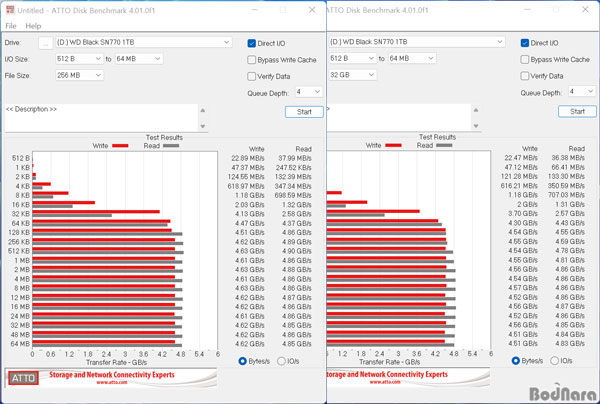
Task: Click the 128 KB row label in left chart
Action: tap(19, 233)
